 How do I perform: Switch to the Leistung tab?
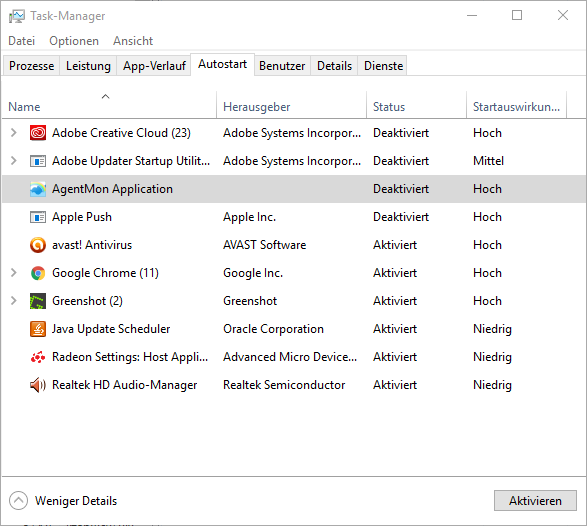88,66
